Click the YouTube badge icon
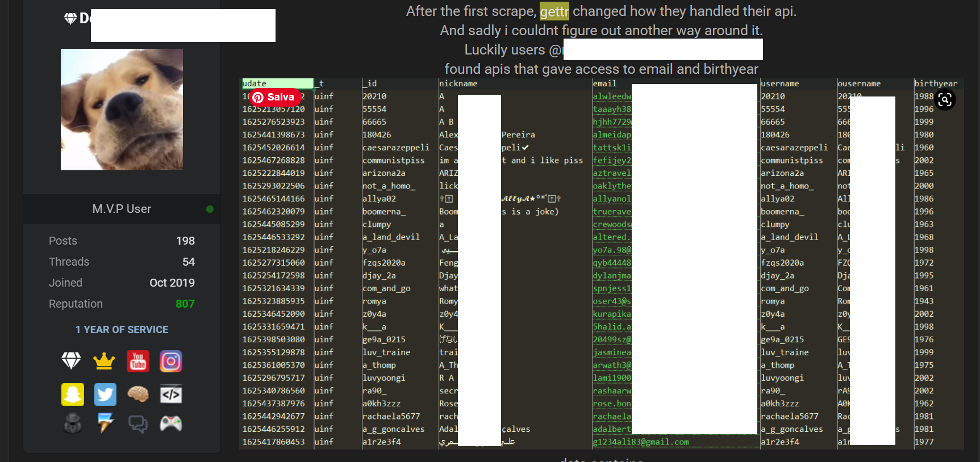 pyautogui.click(x=138, y=362)
